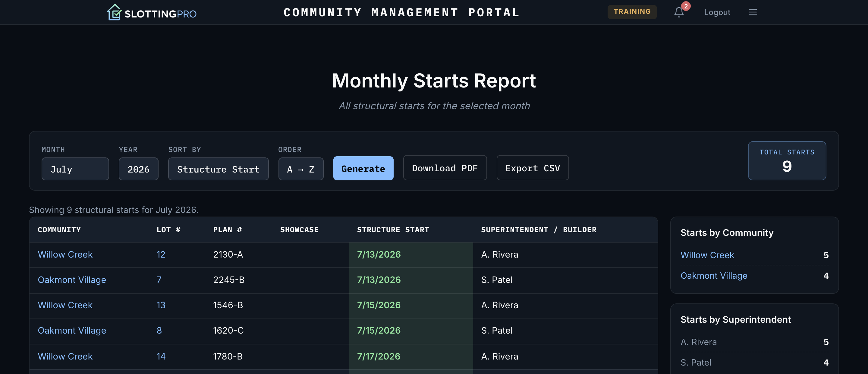Open Willow Creek link in lot 13 row
Viewport: 868px width, 374px height.
point(65,305)
